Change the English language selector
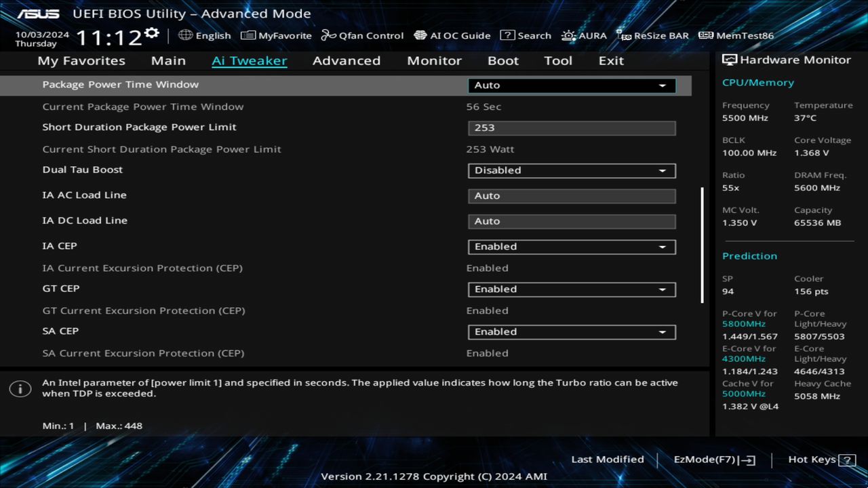This screenshot has height=488, width=868. (x=205, y=35)
